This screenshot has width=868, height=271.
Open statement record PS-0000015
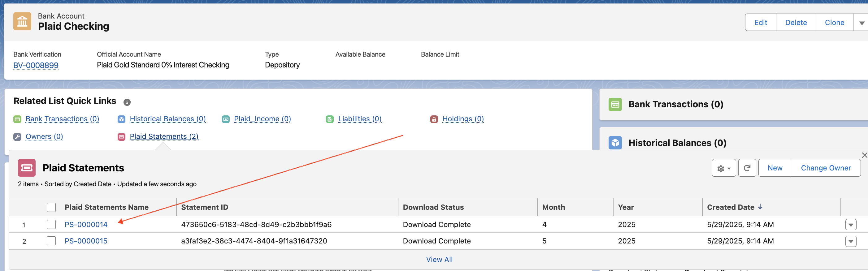pos(86,241)
